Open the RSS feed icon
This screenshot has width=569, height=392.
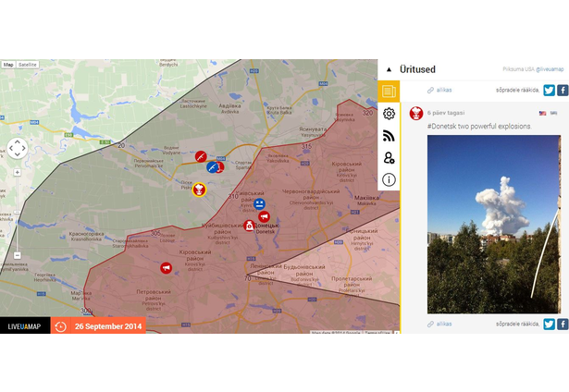coord(389,136)
